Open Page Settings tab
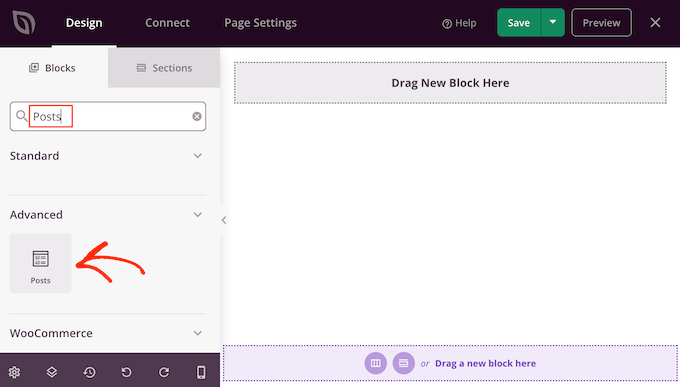Screen dimensions: 680x387 coord(260,23)
